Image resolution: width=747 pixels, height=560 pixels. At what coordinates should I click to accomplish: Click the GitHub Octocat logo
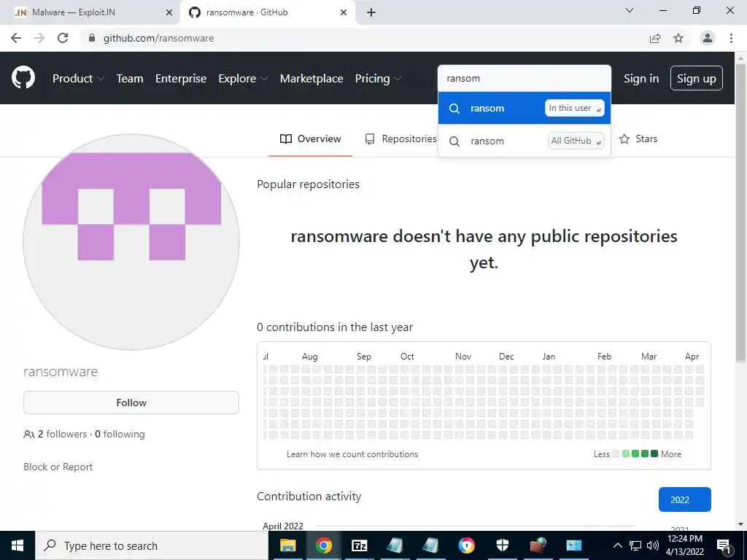(x=23, y=78)
